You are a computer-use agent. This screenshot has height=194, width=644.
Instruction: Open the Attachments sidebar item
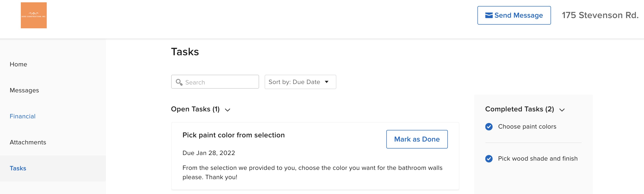[x=28, y=142]
